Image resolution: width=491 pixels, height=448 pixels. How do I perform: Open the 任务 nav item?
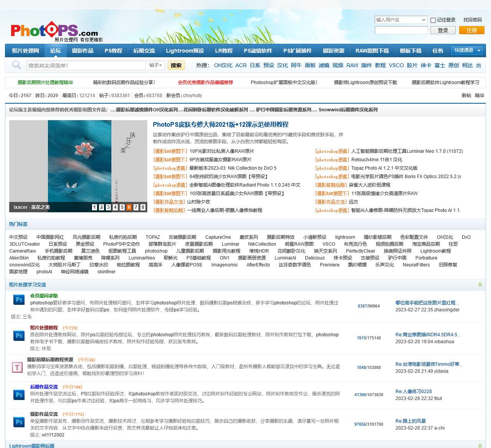click(x=438, y=51)
